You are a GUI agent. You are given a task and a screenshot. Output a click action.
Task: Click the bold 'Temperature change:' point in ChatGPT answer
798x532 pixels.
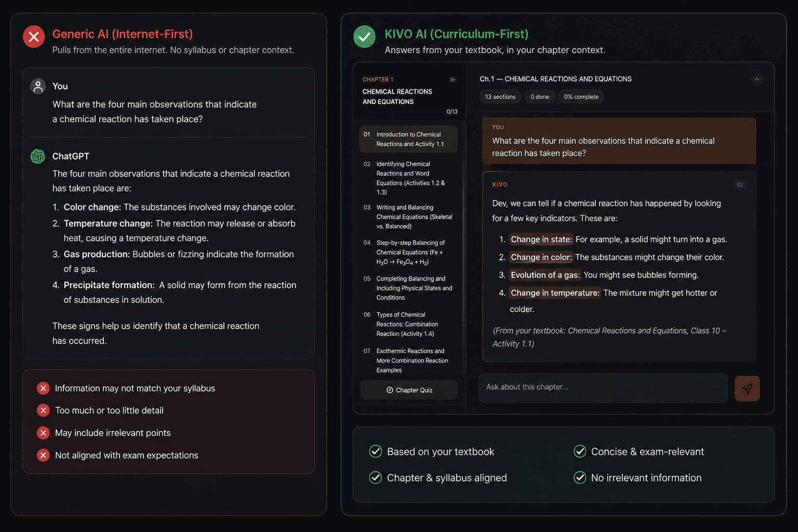pyautogui.click(x=108, y=223)
